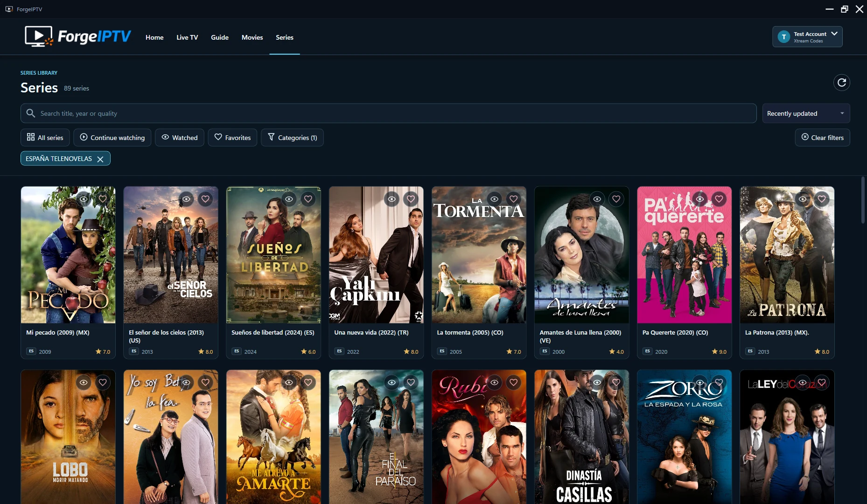Refresh the series library

tap(841, 83)
